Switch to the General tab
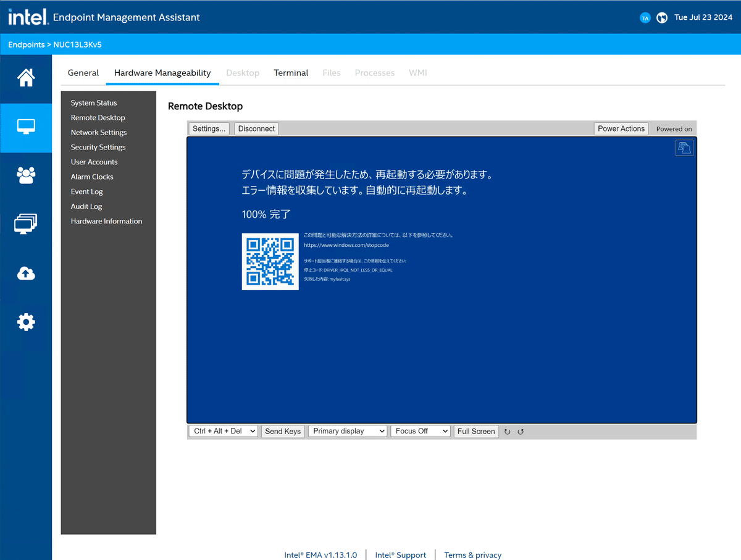 (x=83, y=73)
